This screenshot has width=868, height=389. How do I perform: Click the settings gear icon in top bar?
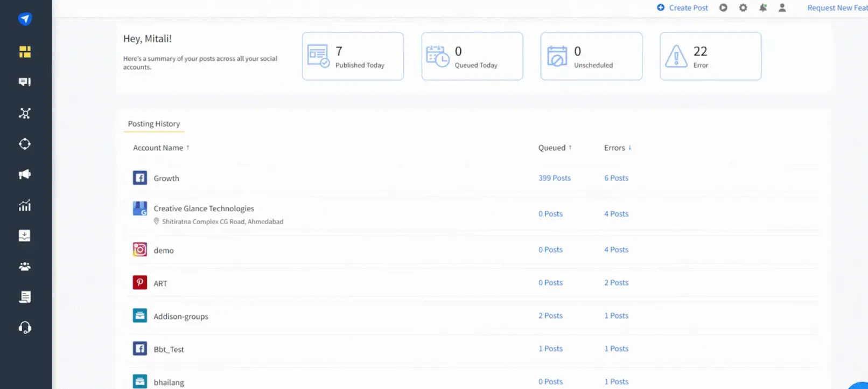[743, 8]
